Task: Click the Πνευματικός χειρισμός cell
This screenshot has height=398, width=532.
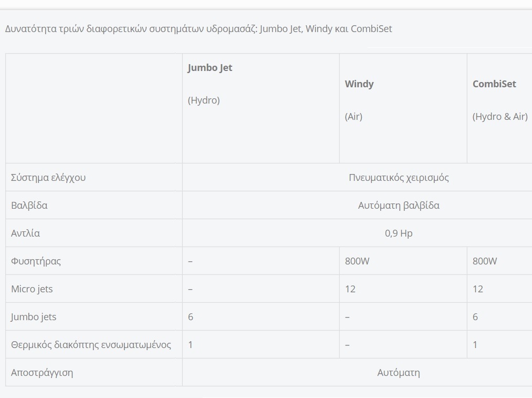Action: (399, 177)
